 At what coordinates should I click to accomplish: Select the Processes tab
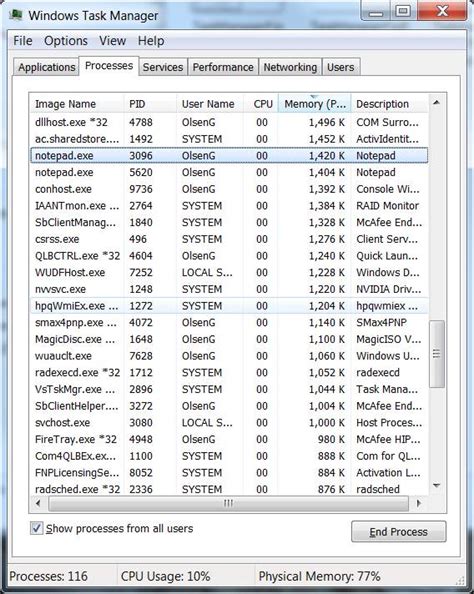[109, 66]
